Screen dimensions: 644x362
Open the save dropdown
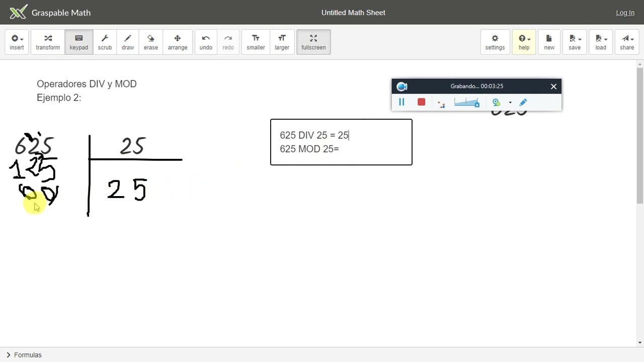575,42
